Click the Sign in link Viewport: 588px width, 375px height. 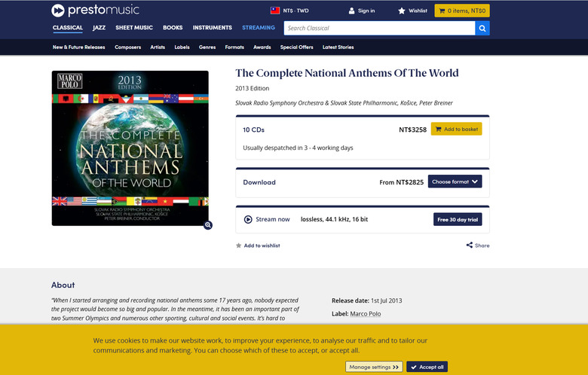(x=366, y=11)
